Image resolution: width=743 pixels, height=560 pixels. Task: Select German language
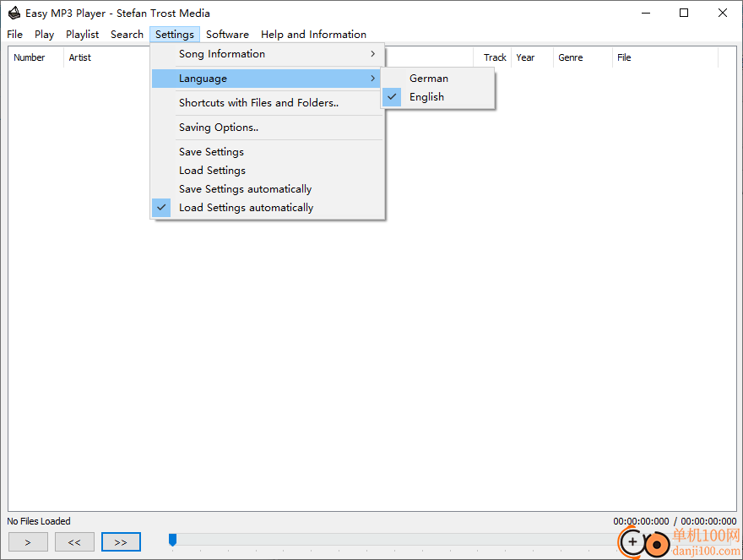tap(438, 79)
